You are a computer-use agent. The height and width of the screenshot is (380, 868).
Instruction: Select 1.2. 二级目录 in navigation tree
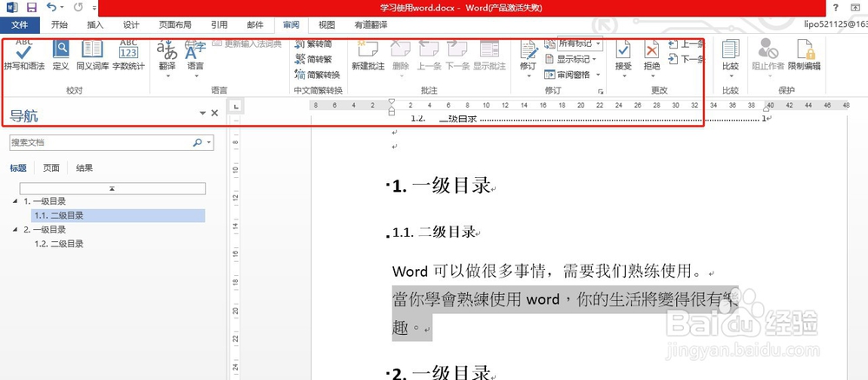click(x=59, y=244)
